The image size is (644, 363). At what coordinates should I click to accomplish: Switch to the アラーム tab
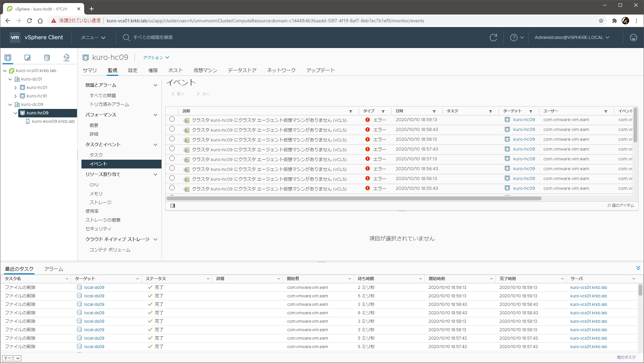pyautogui.click(x=53, y=269)
